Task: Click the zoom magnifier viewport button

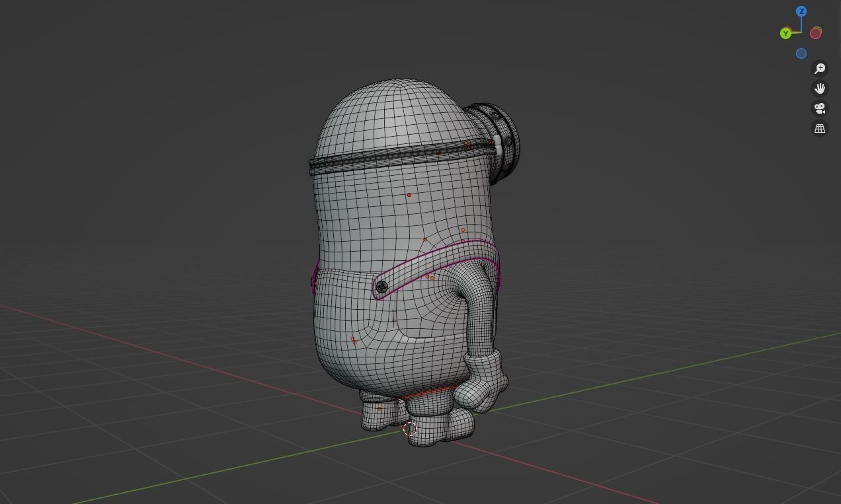Action: point(820,69)
